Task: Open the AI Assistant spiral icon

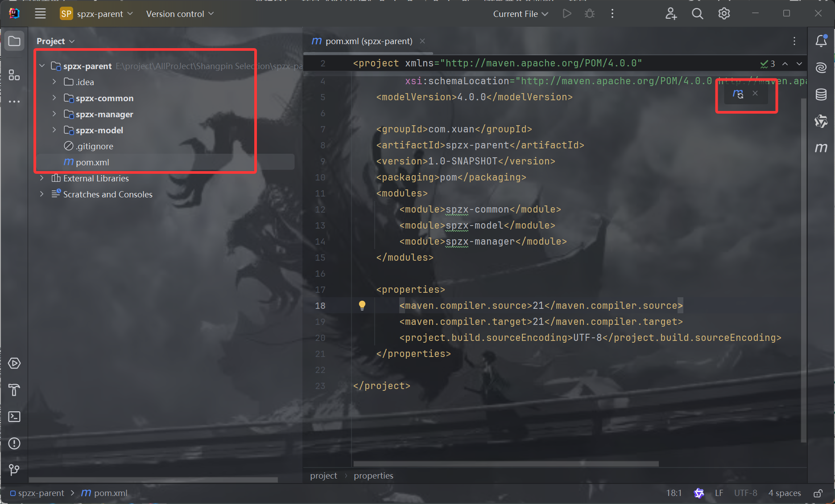Action: (x=821, y=68)
